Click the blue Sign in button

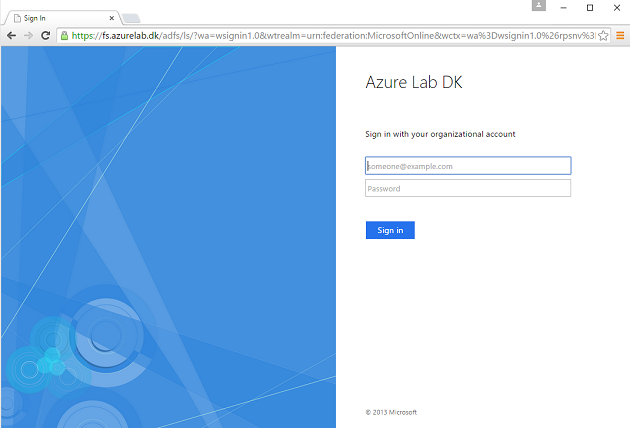tap(390, 230)
